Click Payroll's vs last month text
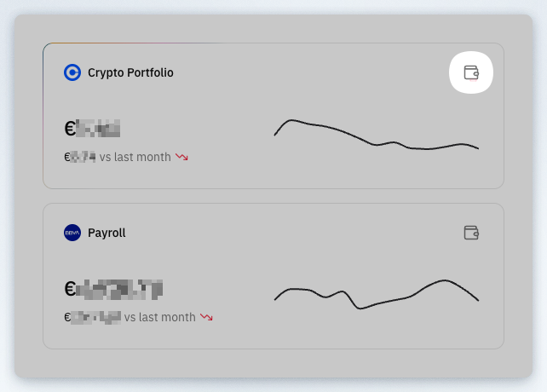 [x=160, y=317]
